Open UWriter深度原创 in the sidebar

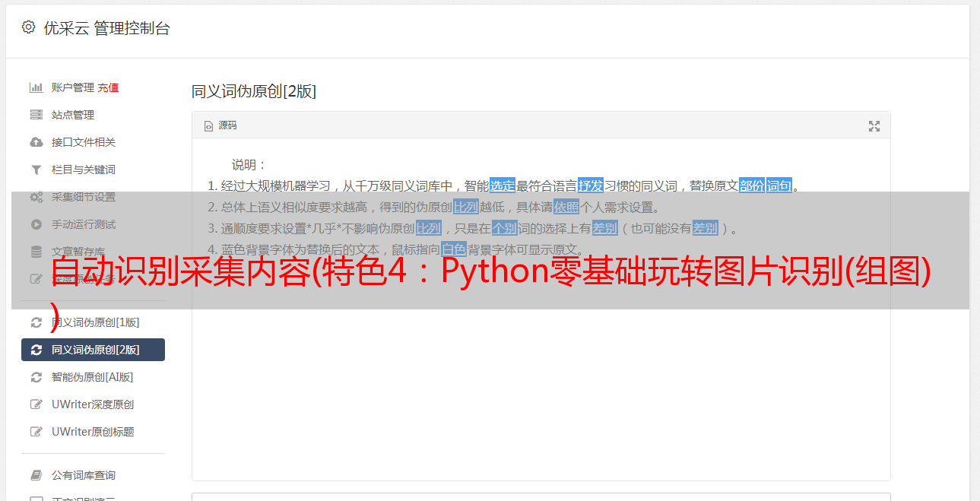pos(93,404)
